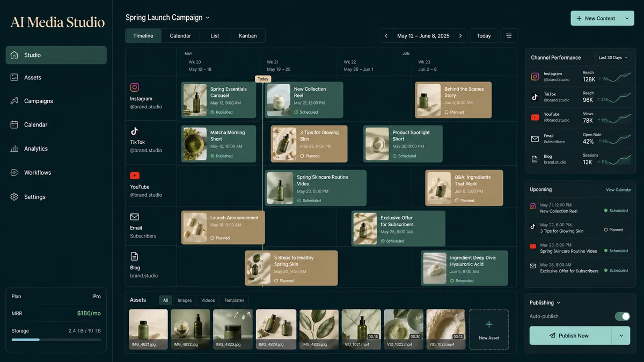Open the Spring Essentials Carousel card

point(219,100)
